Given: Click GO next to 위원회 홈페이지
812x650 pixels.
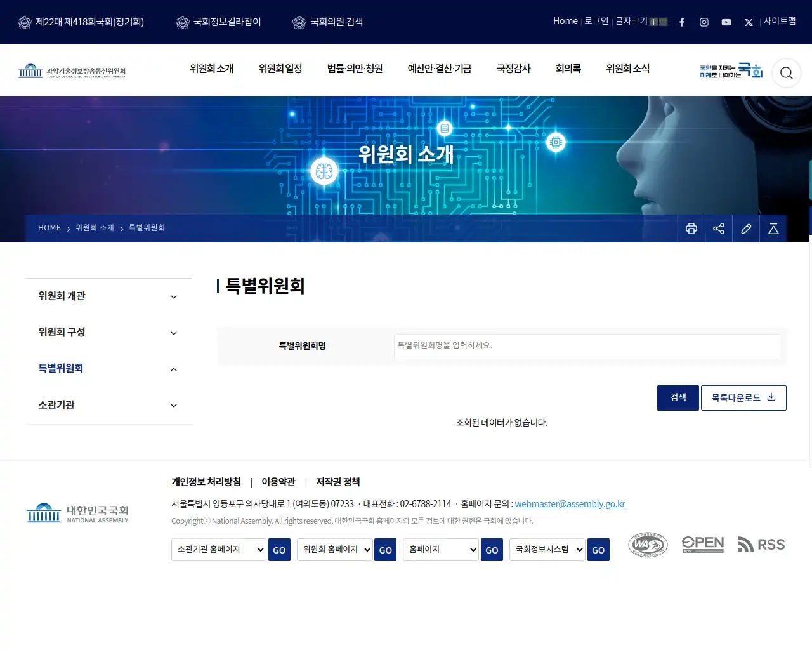Looking at the screenshot, I should 386,550.
